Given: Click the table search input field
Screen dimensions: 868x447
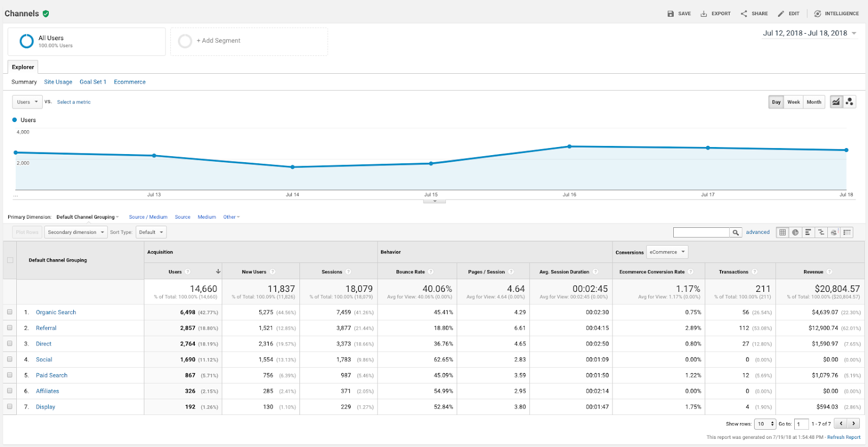Looking at the screenshot, I should point(701,232).
